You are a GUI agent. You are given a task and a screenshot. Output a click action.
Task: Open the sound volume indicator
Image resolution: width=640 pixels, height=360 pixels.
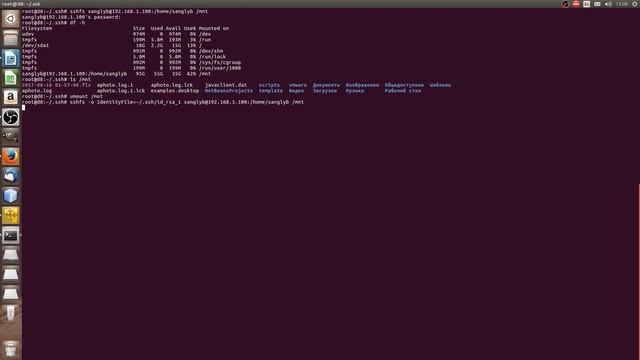tap(608, 4)
